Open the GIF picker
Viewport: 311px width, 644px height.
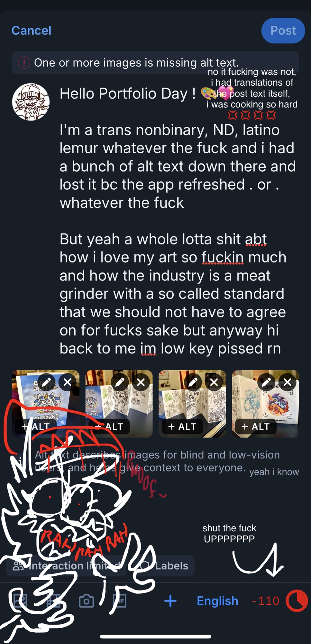[119, 601]
